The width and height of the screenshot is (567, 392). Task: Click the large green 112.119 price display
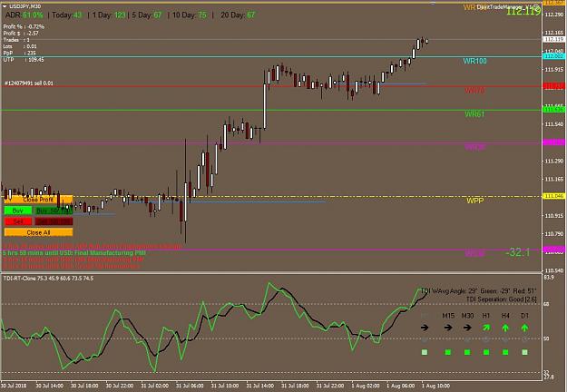point(523,12)
